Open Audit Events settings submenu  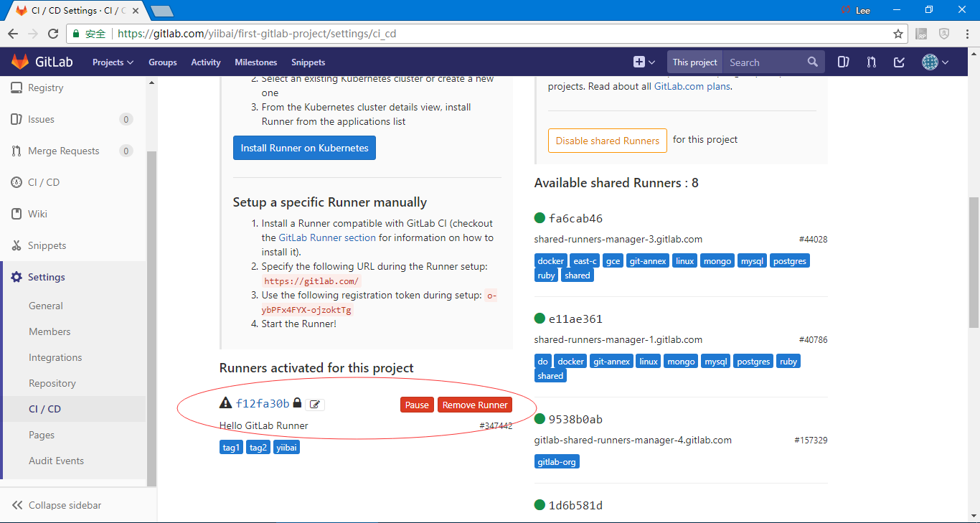click(x=56, y=461)
